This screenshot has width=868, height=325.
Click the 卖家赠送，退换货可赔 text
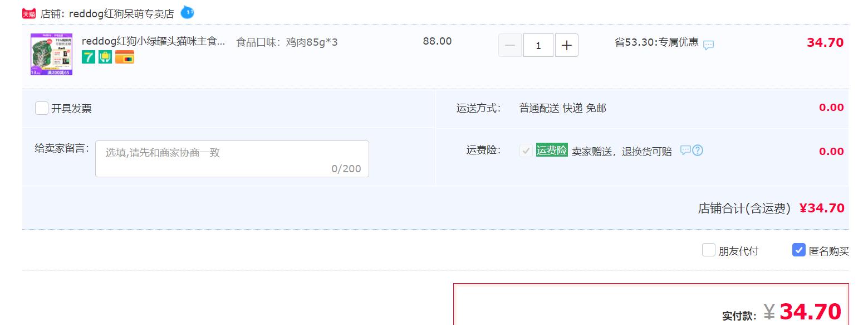pos(622,152)
